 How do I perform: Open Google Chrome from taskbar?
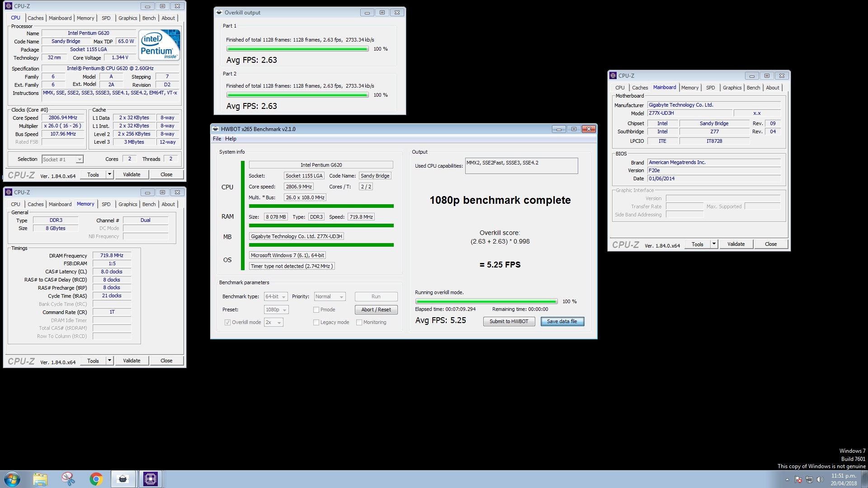(x=96, y=479)
